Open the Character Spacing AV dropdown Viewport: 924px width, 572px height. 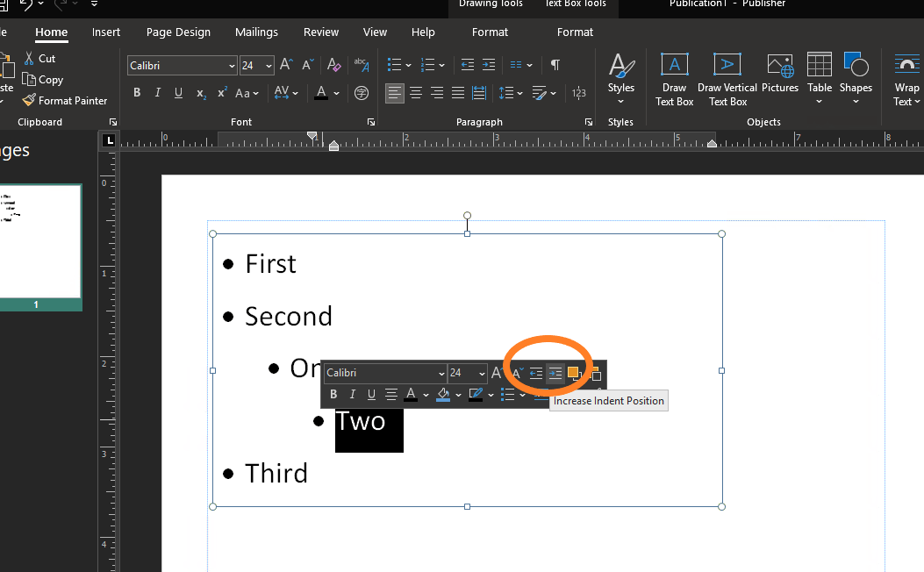coord(286,92)
